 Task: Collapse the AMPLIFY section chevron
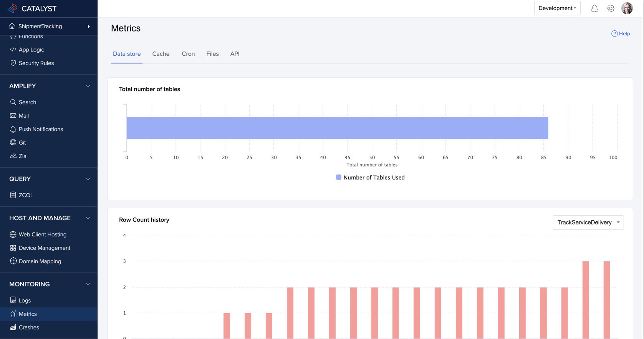pos(88,86)
